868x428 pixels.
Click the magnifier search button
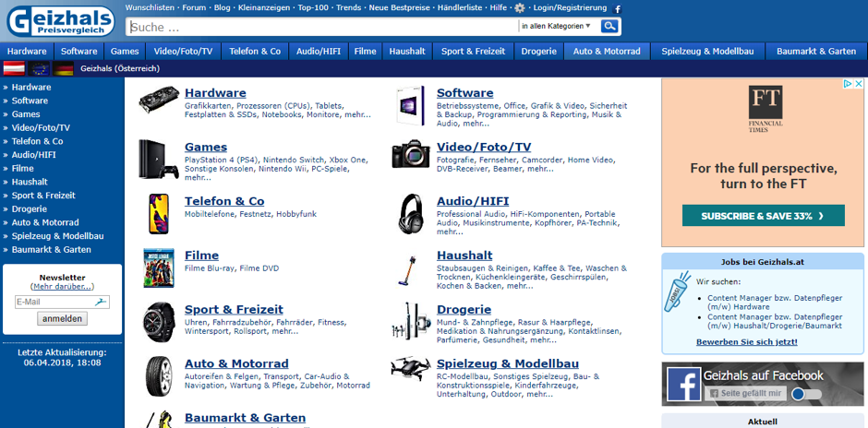coord(609,26)
